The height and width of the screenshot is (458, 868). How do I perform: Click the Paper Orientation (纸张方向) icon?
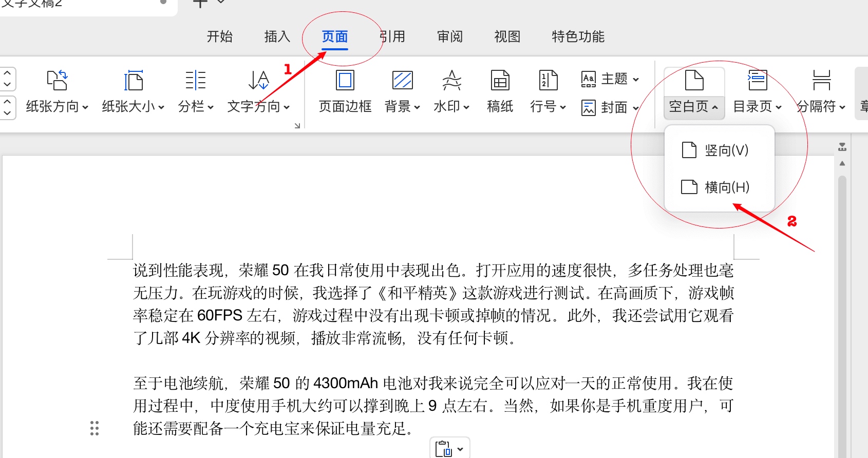[57, 81]
